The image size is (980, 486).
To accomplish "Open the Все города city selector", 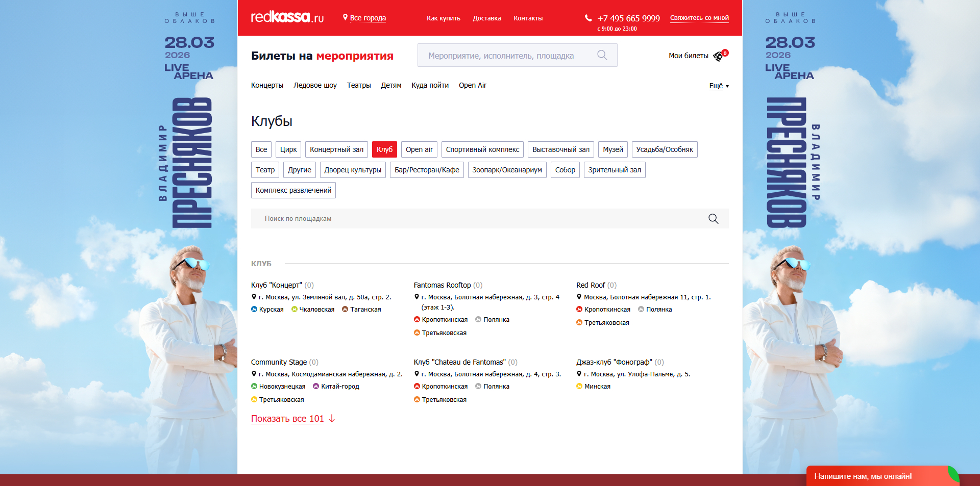I will tap(367, 18).
